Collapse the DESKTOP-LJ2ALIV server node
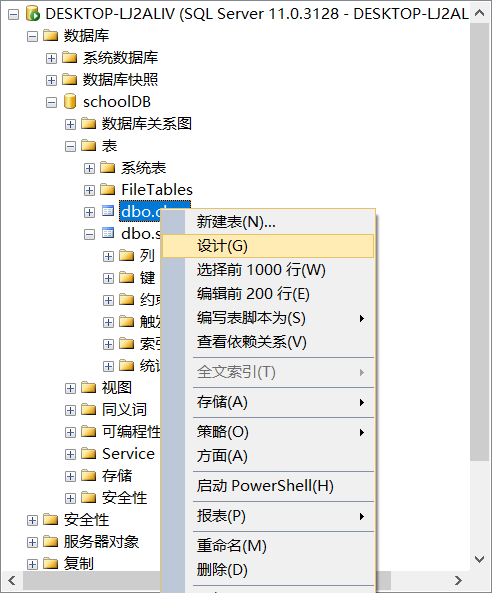This screenshot has width=492, height=593. click(13, 15)
